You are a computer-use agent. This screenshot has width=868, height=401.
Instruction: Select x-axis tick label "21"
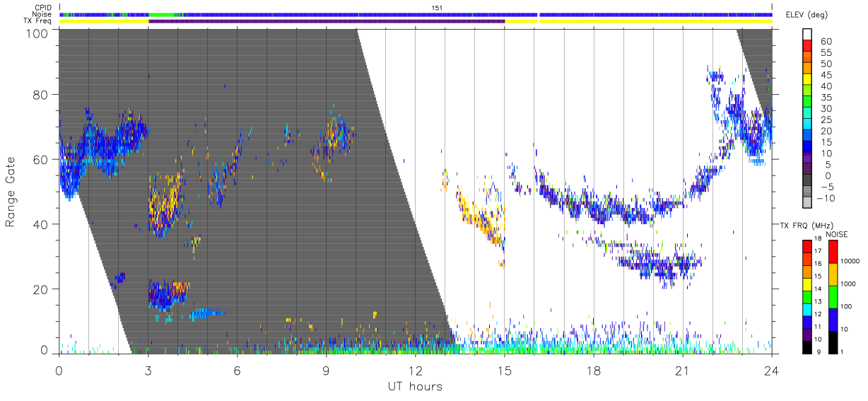coord(683,370)
